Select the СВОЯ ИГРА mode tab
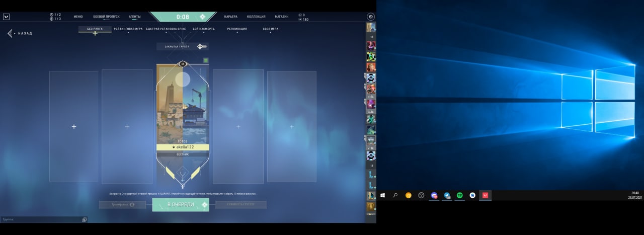 [271, 29]
